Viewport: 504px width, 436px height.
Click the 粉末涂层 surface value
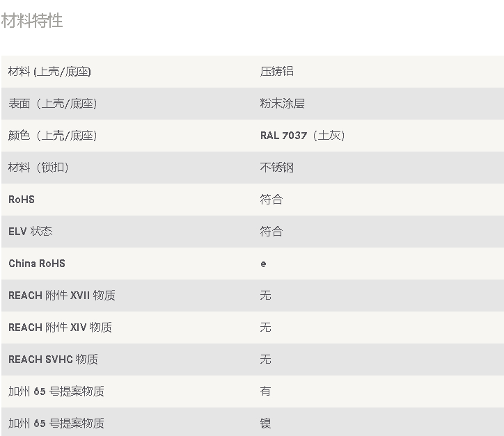282,104
